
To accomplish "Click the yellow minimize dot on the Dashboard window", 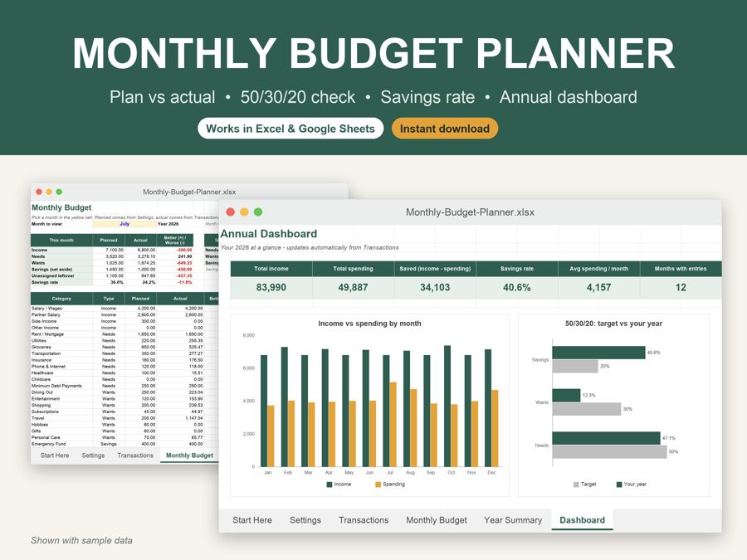I will click(x=244, y=212).
